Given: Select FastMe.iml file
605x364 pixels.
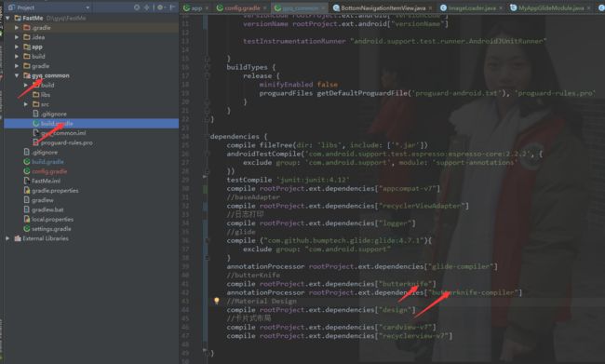Looking at the screenshot, I should [46, 181].
